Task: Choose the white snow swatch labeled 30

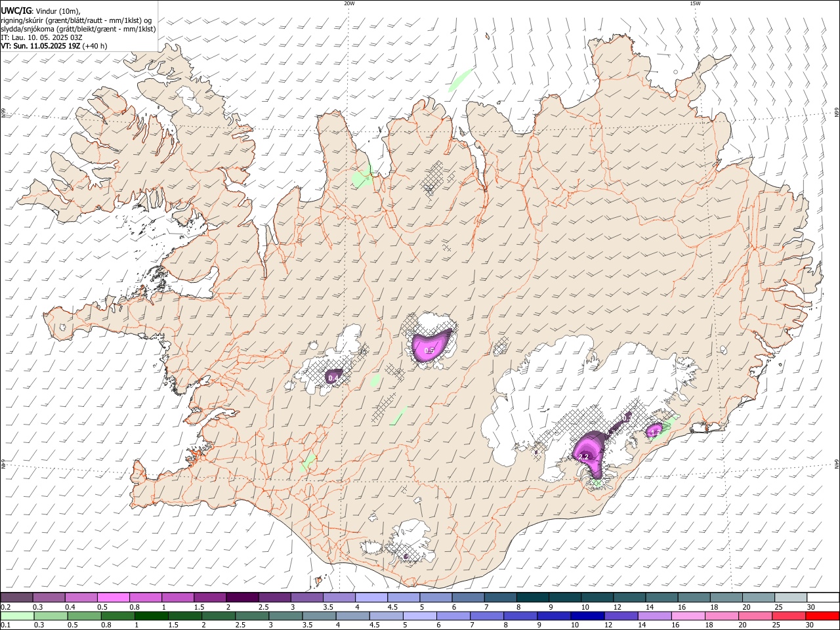Action: (823, 597)
